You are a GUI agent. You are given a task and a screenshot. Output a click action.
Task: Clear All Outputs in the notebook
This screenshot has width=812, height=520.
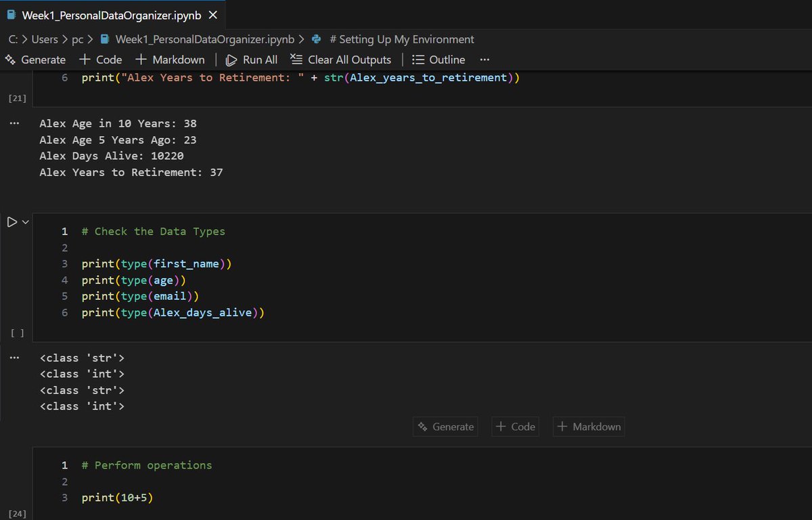340,60
